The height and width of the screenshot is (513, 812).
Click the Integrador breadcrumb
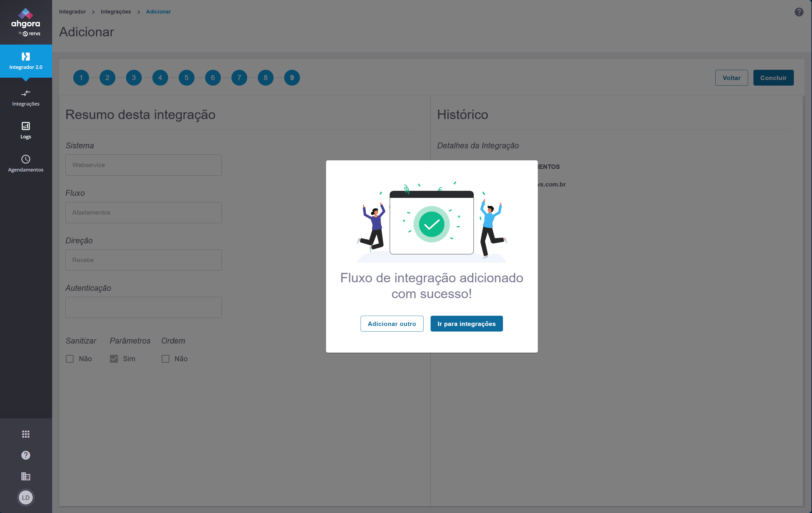click(x=72, y=12)
